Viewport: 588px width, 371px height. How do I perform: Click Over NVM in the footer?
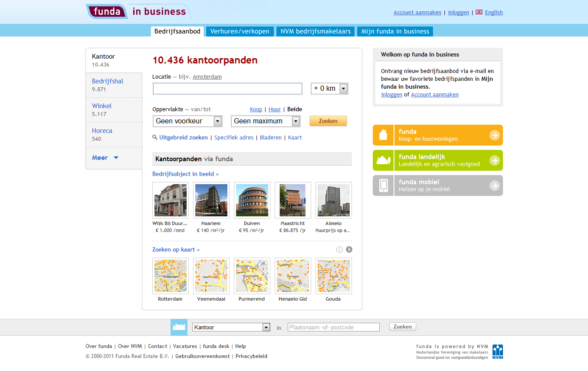pos(130,346)
